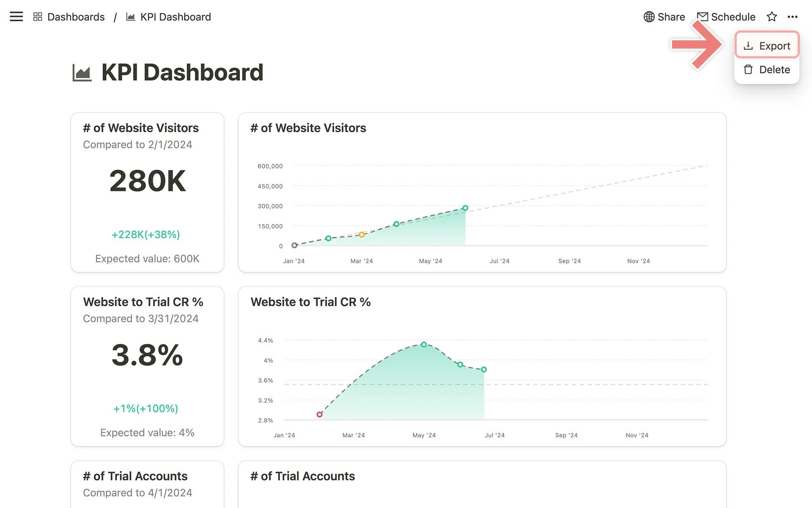Click the trash icon in Delete option
This screenshot has width=812, height=508.
748,69
